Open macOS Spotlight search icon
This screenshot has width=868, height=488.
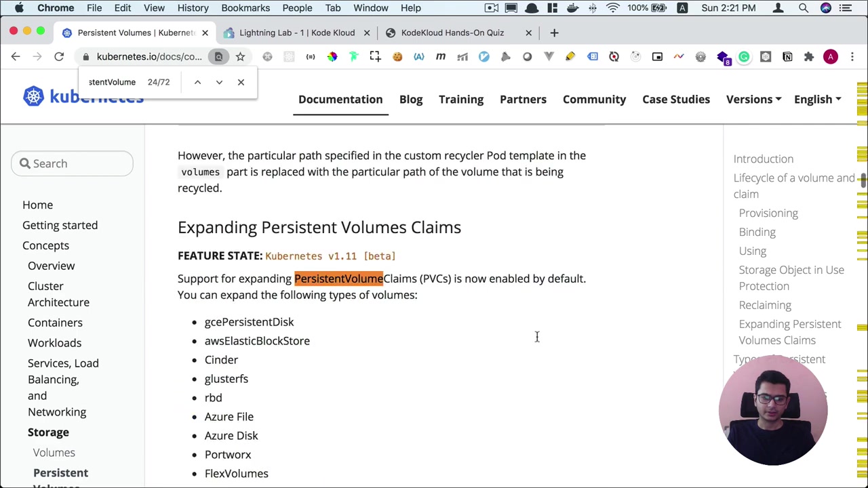[804, 8]
